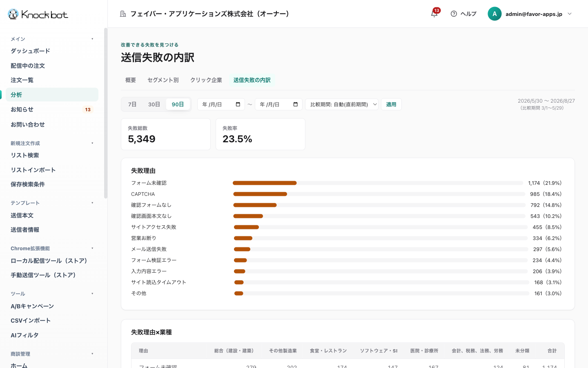
Task: Open the account menu chevron
Action: tap(570, 14)
